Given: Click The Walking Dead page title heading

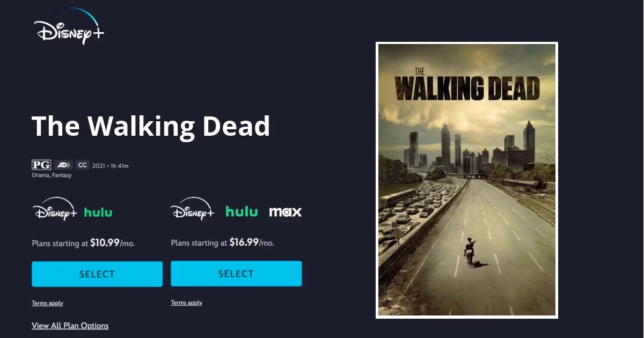Looking at the screenshot, I should click(151, 126).
